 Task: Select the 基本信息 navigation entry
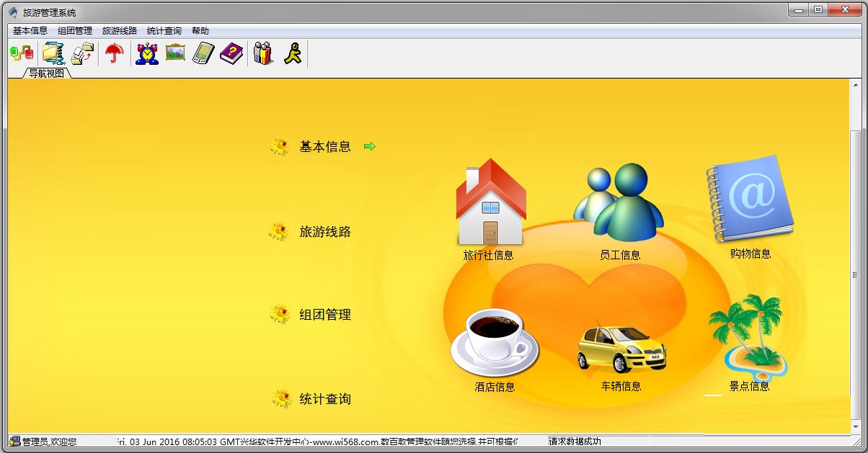click(x=324, y=146)
